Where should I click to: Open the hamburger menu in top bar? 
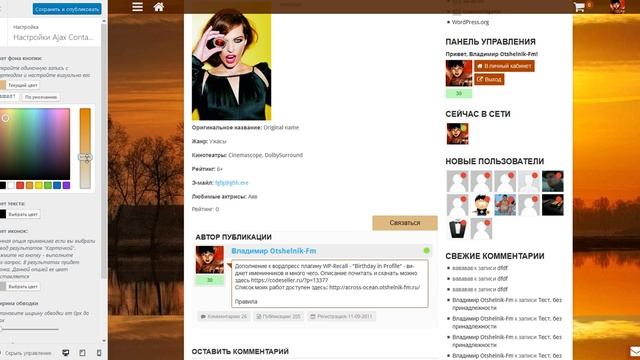(138, 7)
